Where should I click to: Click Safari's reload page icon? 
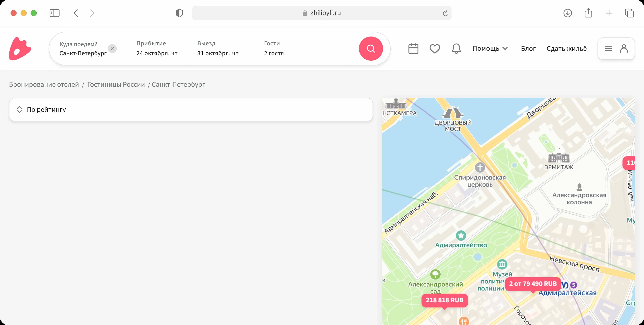(x=445, y=13)
